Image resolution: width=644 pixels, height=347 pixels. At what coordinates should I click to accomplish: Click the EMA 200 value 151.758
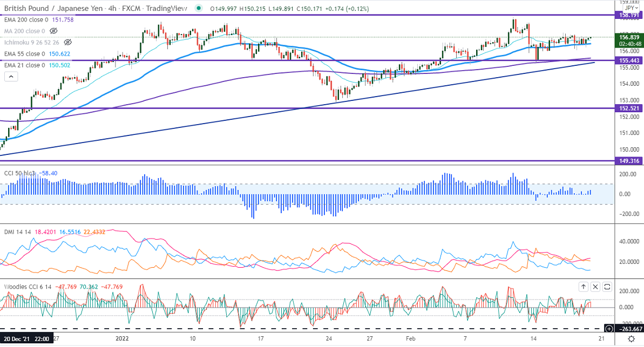click(x=63, y=19)
